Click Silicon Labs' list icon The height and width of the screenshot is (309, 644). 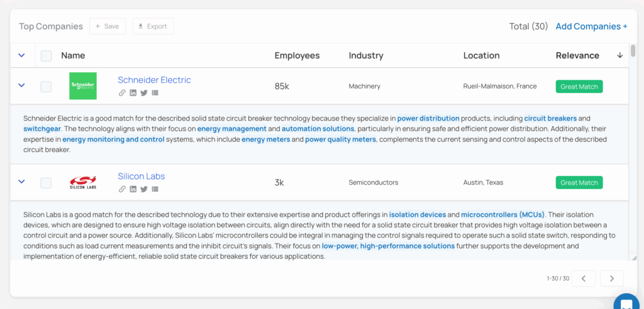tap(155, 189)
